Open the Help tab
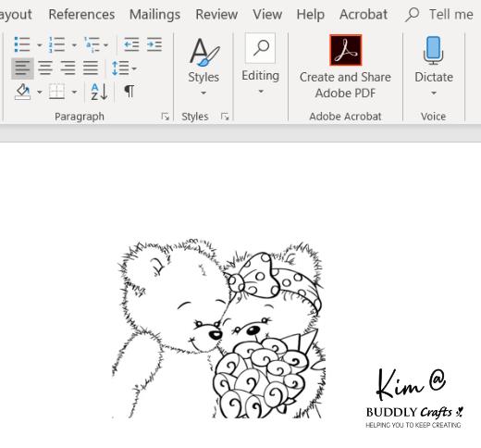 tap(311, 15)
